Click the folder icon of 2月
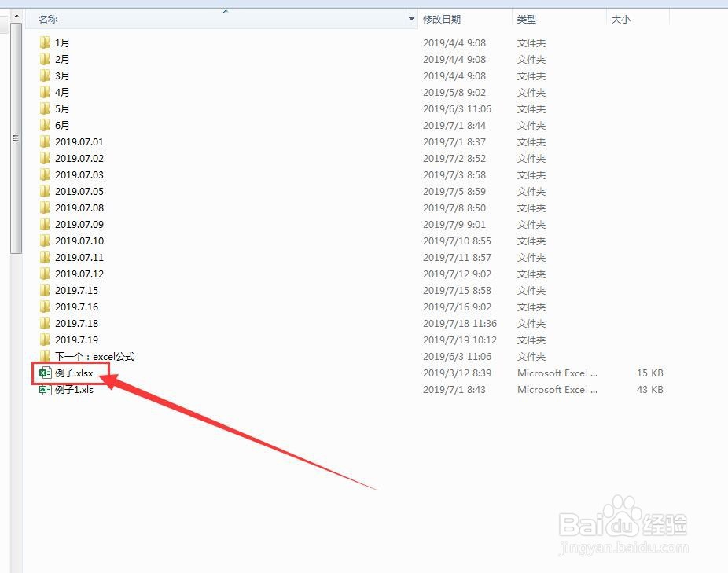This screenshot has width=728, height=573. (45, 59)
